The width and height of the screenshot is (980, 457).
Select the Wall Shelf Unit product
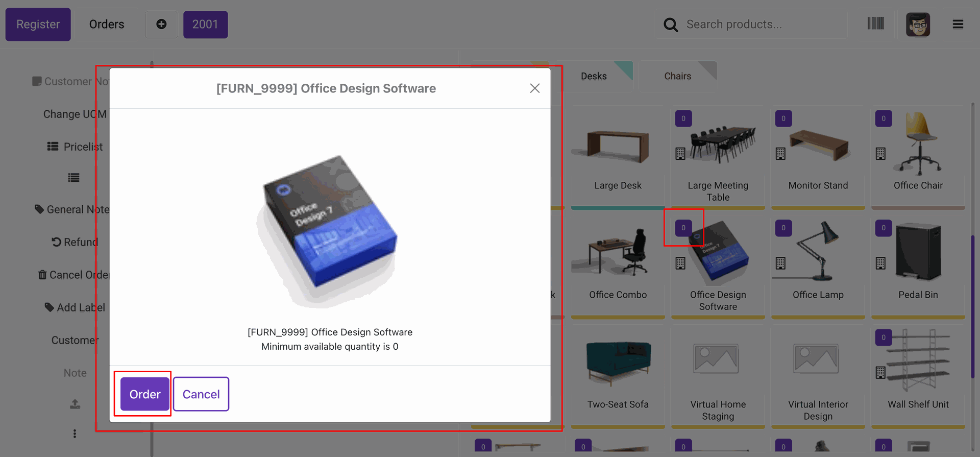(918, 376)
